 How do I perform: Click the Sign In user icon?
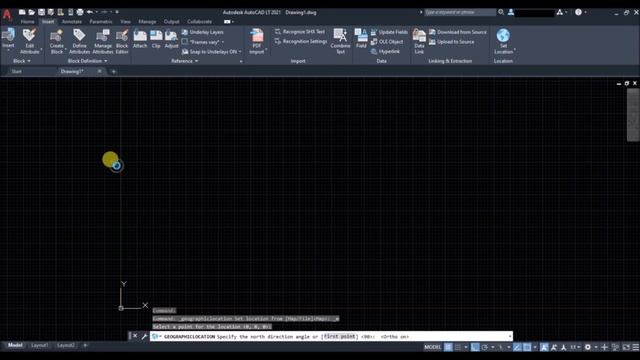click(511, 12)
